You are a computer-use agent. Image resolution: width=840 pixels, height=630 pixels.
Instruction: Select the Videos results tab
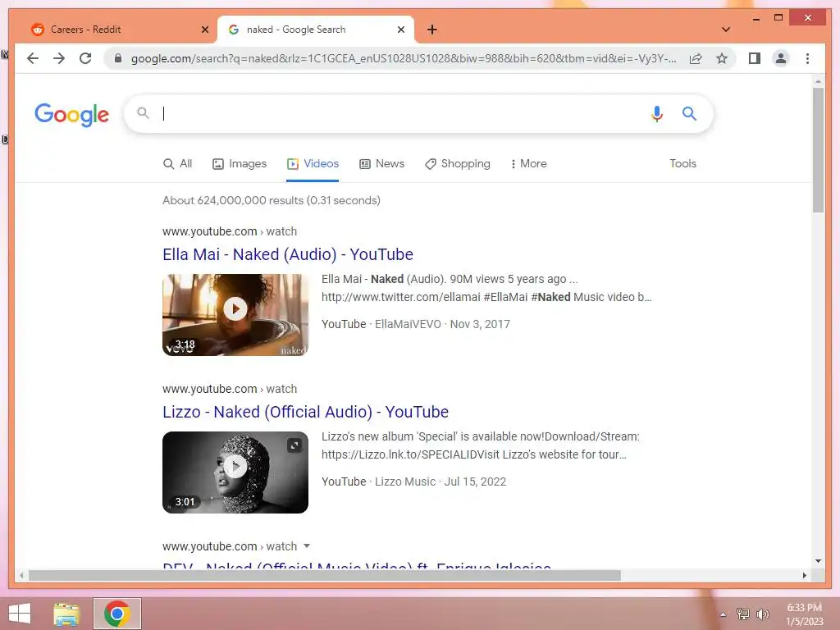[x=313, y=164]
